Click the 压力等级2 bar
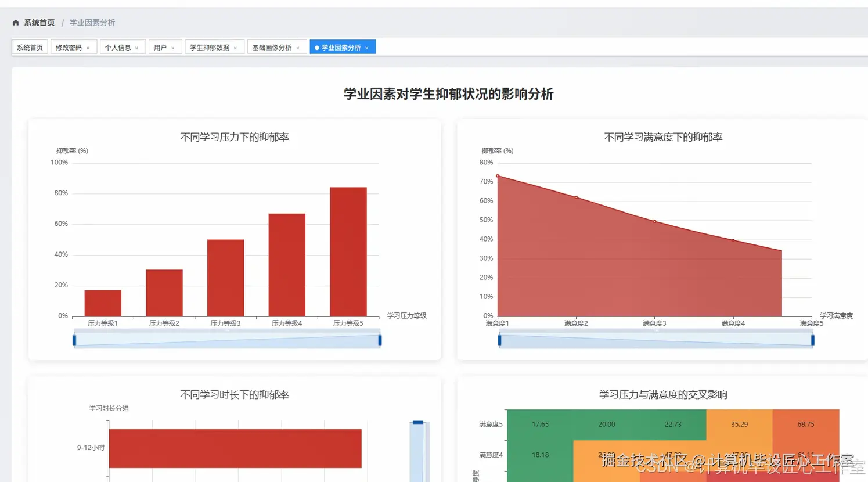868x482 pixels. coord(164,293)
